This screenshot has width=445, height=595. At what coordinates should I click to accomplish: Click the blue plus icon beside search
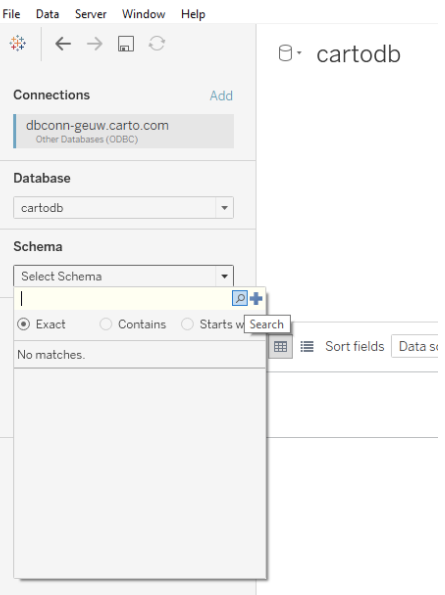256,298
